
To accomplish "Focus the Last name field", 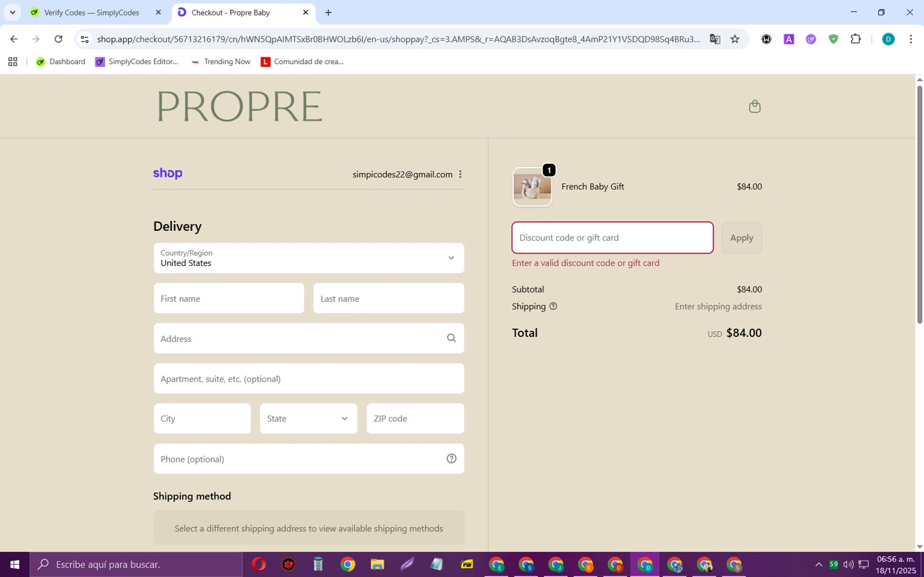I will [x=389, y=299].
